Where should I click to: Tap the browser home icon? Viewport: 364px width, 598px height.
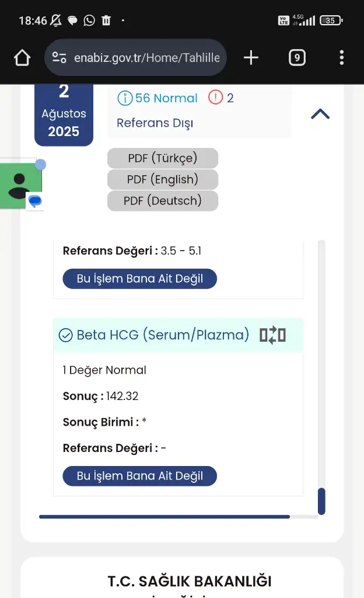(x=22, y=58)
